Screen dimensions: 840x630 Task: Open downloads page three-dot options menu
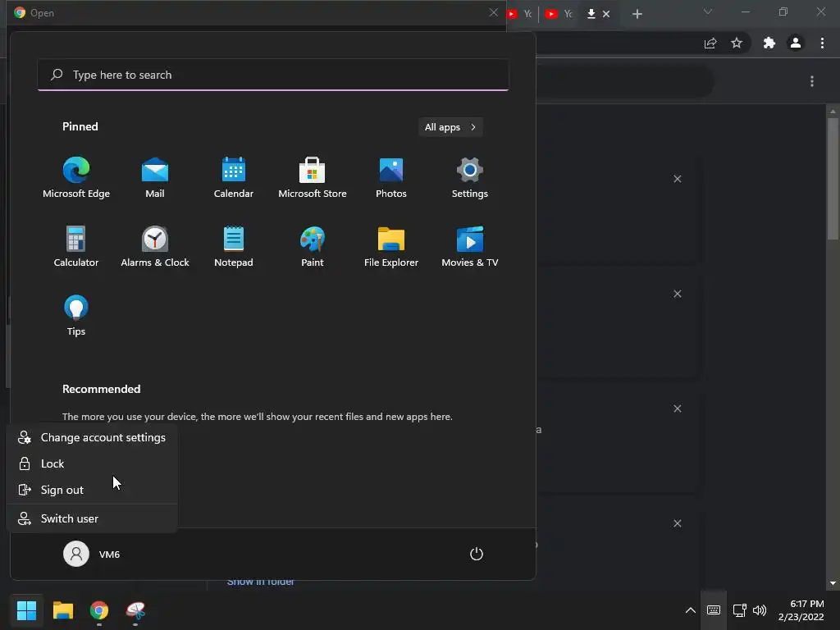(812, 81)
